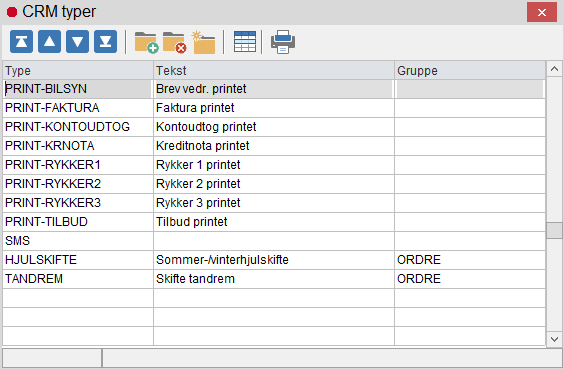The image size is (564, 369).
Task: Click the vertical scrollbar thumb
Action: tap(554, 230)
